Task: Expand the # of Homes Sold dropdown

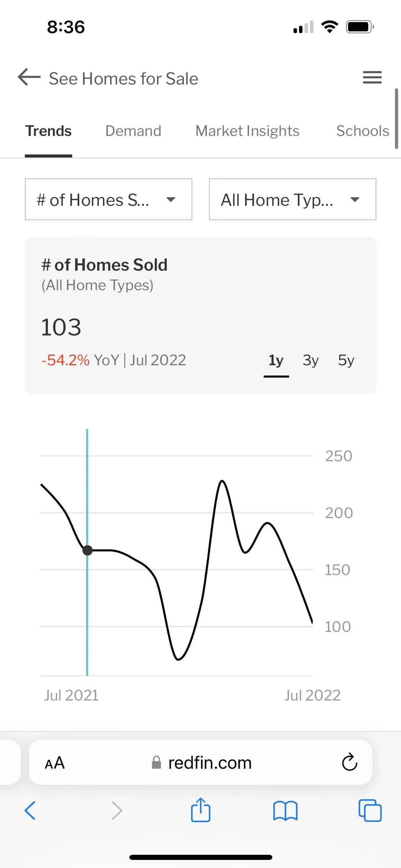Action: [109, 200]
